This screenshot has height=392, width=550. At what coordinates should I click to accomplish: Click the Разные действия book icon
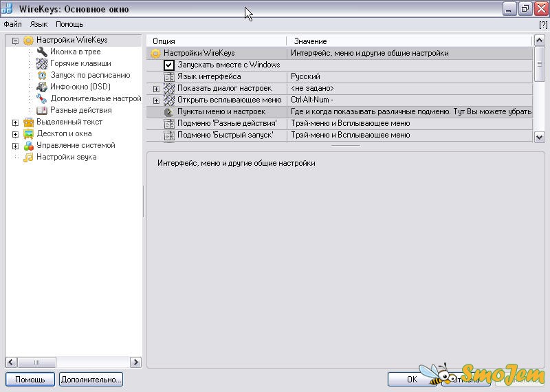tap(42, 110)
